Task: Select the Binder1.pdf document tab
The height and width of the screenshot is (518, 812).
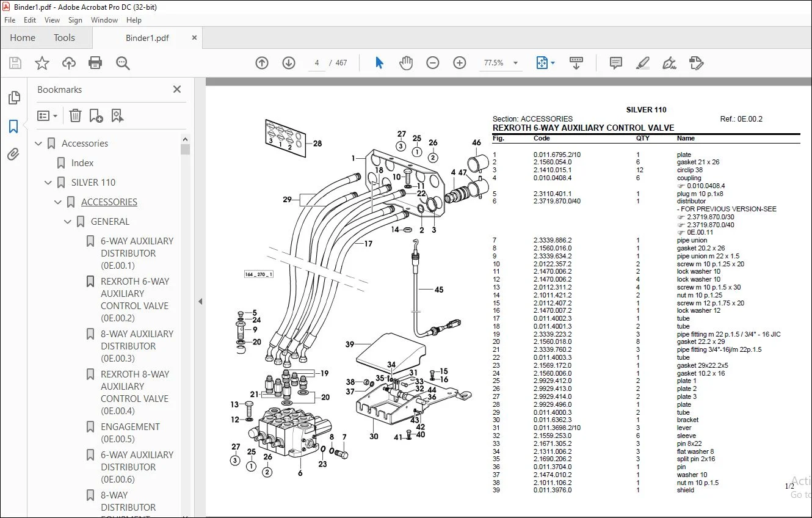Action: coord(147,38)
